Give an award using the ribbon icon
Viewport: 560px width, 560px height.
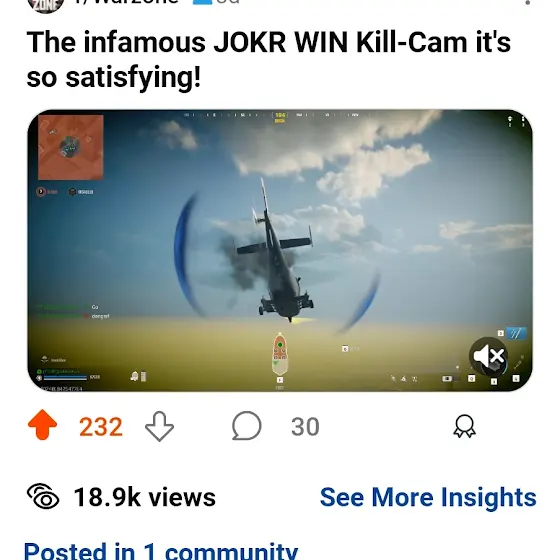pos(464,426)
